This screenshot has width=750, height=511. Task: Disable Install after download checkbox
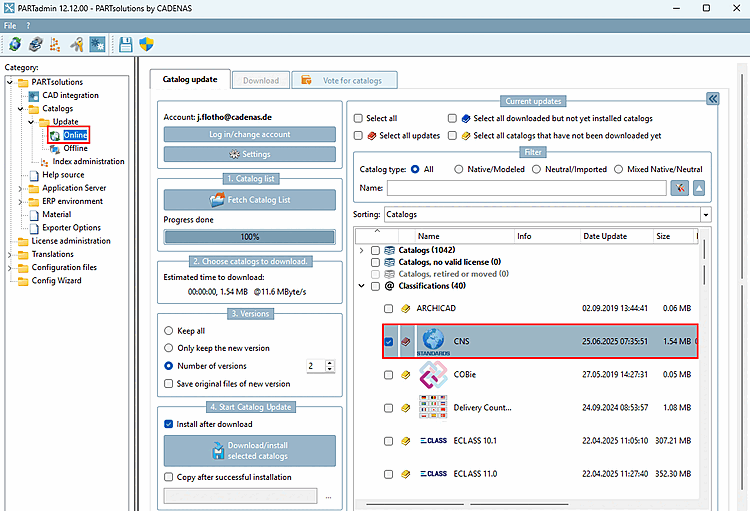pyautogui.click(x=168, y=424)
